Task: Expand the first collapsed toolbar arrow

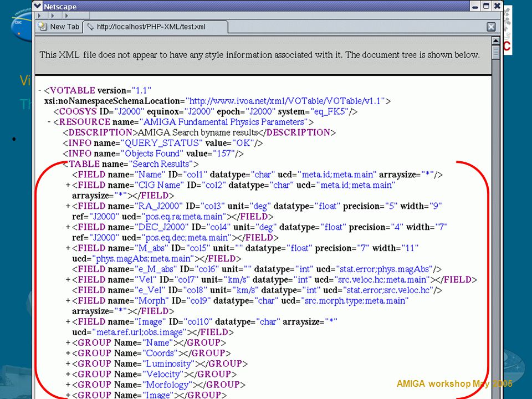Action: [x=39, y=16]
